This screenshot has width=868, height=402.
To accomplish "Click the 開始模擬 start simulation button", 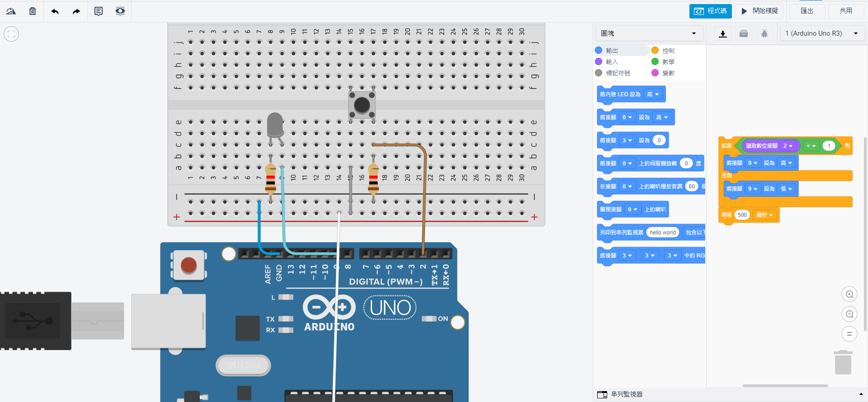I will click(x=759, y=11).
